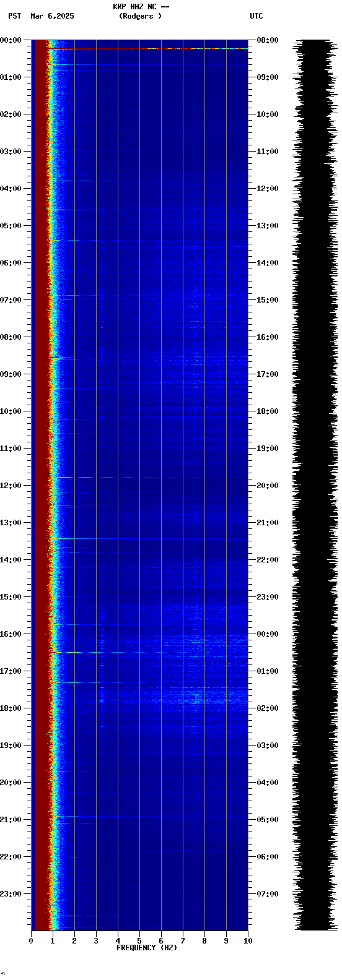Screen dimensions: 342x980
Task: Click the 'Mar 6,2025' date label
Action: click(x=52, y=16)
